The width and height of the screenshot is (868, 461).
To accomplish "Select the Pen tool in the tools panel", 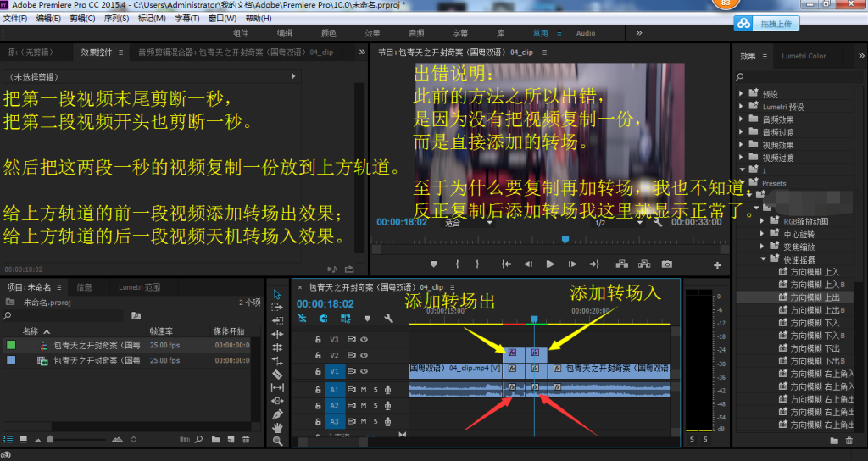I will click(277, 414).
